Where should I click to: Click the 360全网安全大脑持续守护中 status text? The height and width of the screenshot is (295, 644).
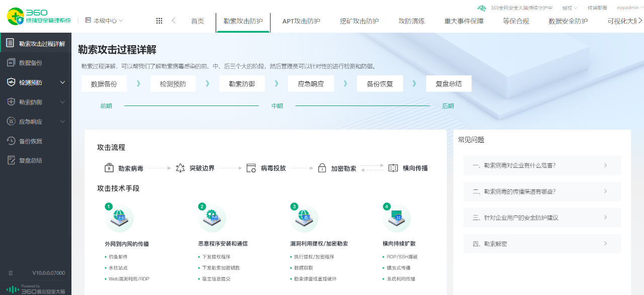point(521,8)
